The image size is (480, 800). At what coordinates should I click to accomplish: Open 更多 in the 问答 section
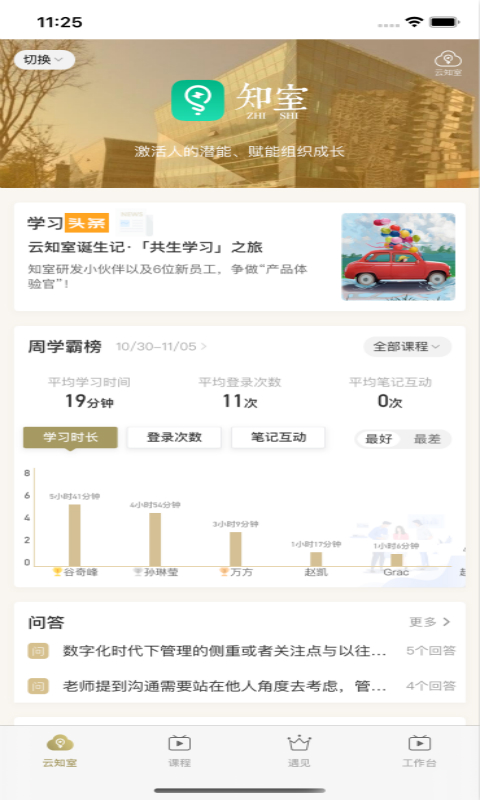[x=430, y=622]
